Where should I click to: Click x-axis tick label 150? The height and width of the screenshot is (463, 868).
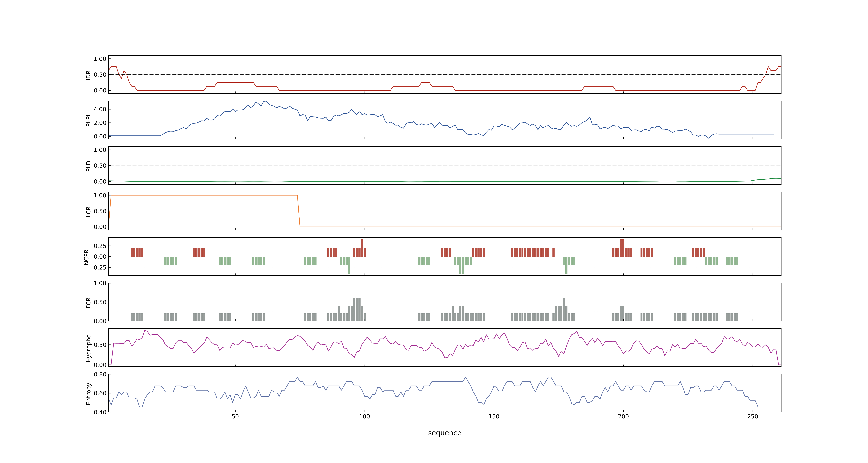pyautogui.click(x=494, y=416)
